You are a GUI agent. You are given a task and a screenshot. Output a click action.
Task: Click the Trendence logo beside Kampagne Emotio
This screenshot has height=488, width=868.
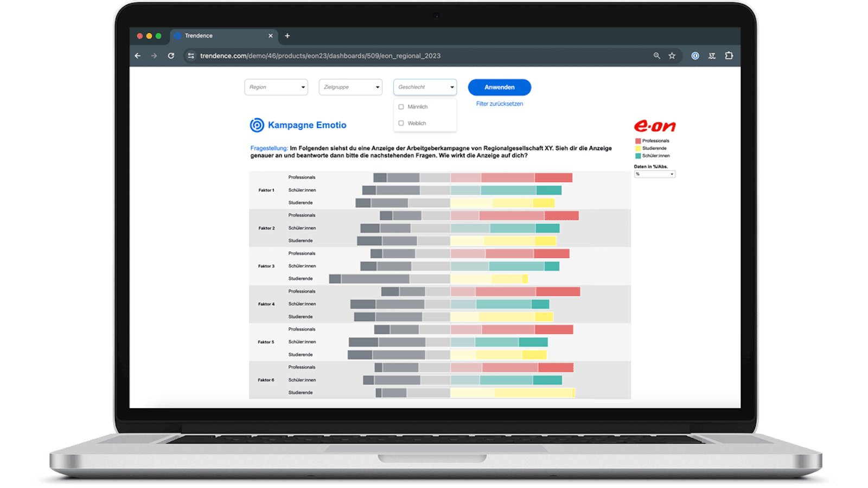257,125
